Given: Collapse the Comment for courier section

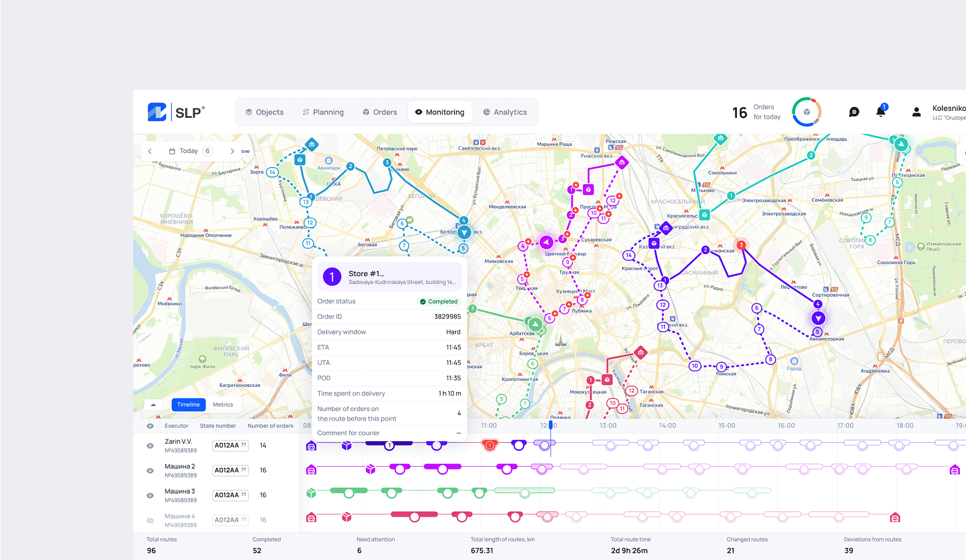Looking at the screenshot, I should 458,433.
